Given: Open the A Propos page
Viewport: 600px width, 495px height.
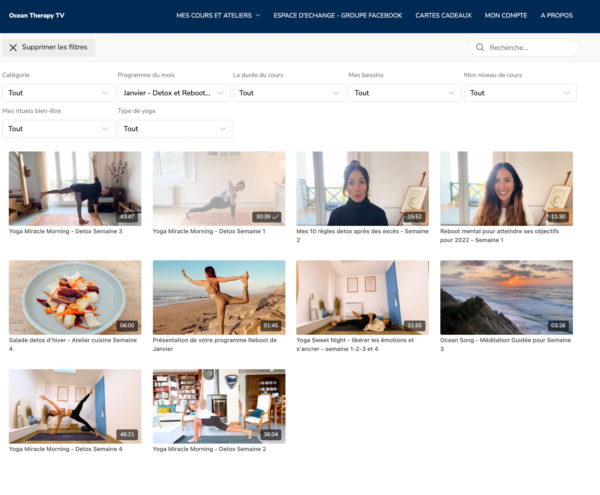Looking at the screenshot, I should click(557, 15).
